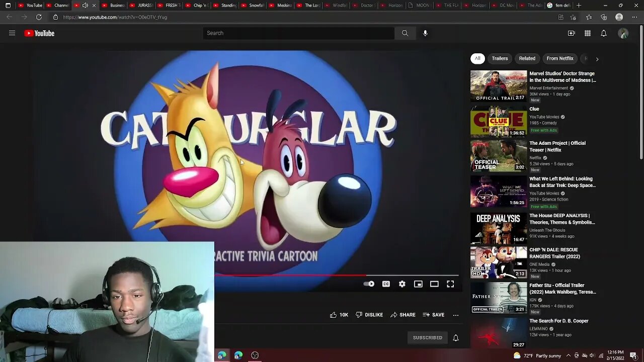Switch player to theater mode
Image resolution: width=644 pixels, height=362 pixels.
tap(434, 284)
